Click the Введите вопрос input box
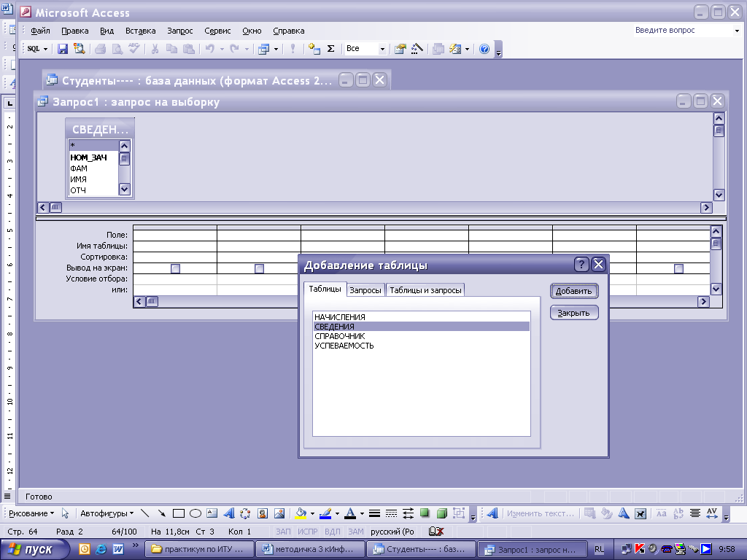747x560 pixels. [683, 31]
